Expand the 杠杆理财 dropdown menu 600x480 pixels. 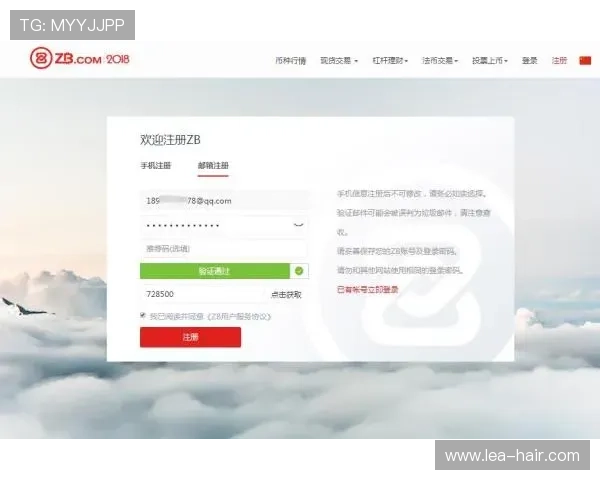coord(390,60)
